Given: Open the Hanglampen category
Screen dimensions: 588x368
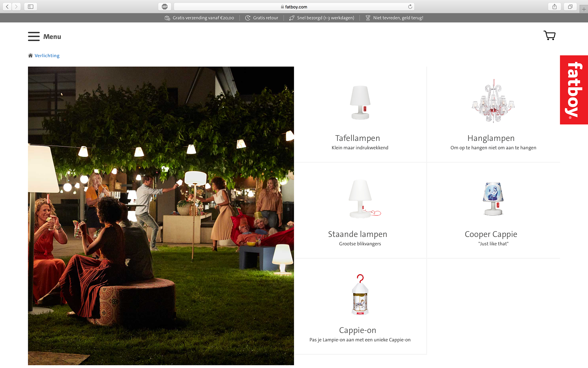Looking at the screenshot, I should coord(491,138).
